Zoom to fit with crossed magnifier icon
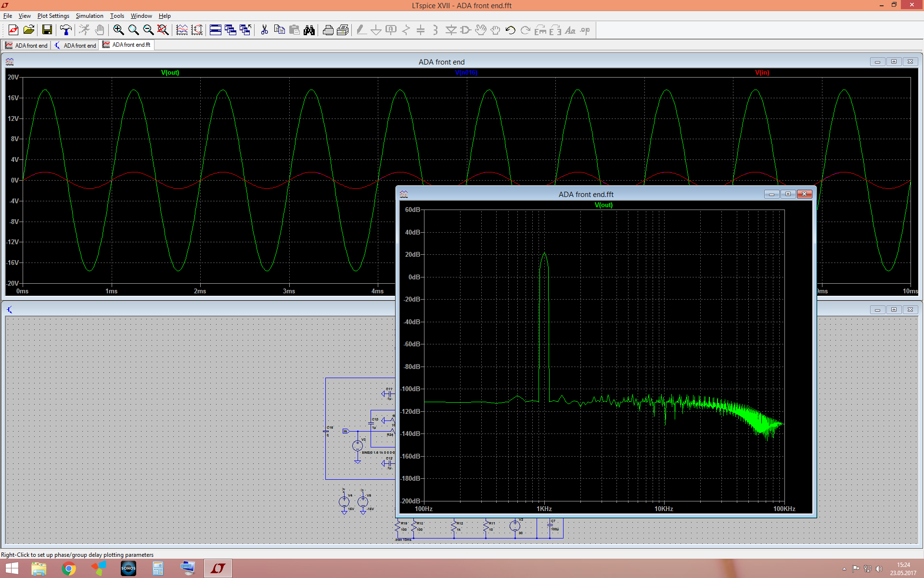 [163, 30]
